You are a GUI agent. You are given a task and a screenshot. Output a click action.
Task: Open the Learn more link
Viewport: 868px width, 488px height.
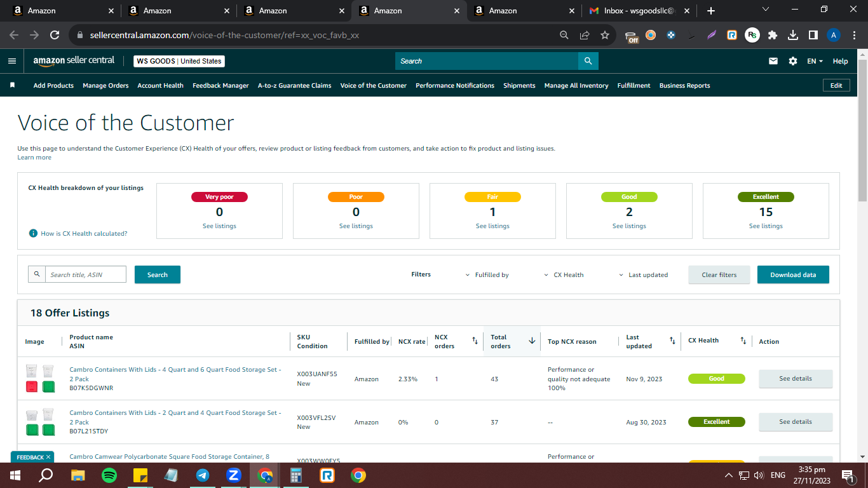(x=34, y=158)
